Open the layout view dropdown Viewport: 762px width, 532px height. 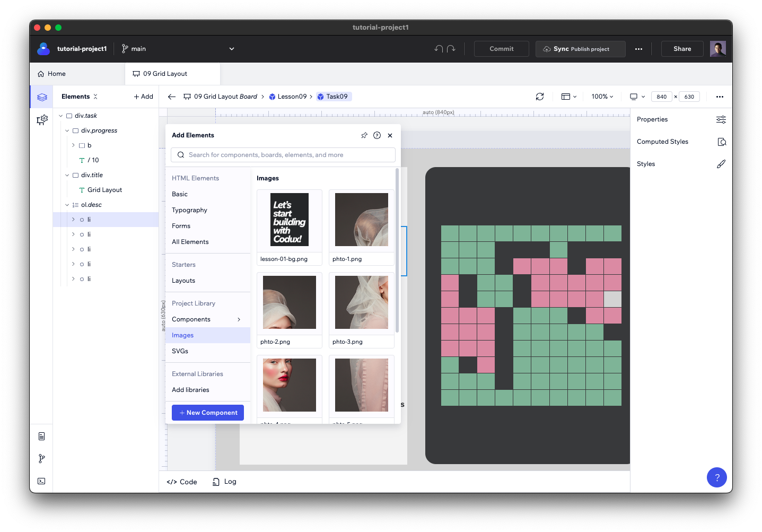pyautogui.click(x=569, y=97)
